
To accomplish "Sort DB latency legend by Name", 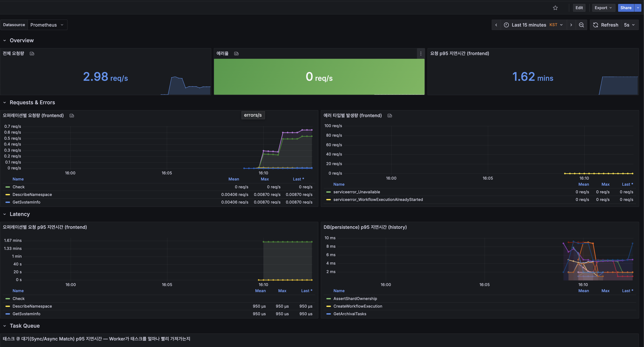I will tap(339, 291).
